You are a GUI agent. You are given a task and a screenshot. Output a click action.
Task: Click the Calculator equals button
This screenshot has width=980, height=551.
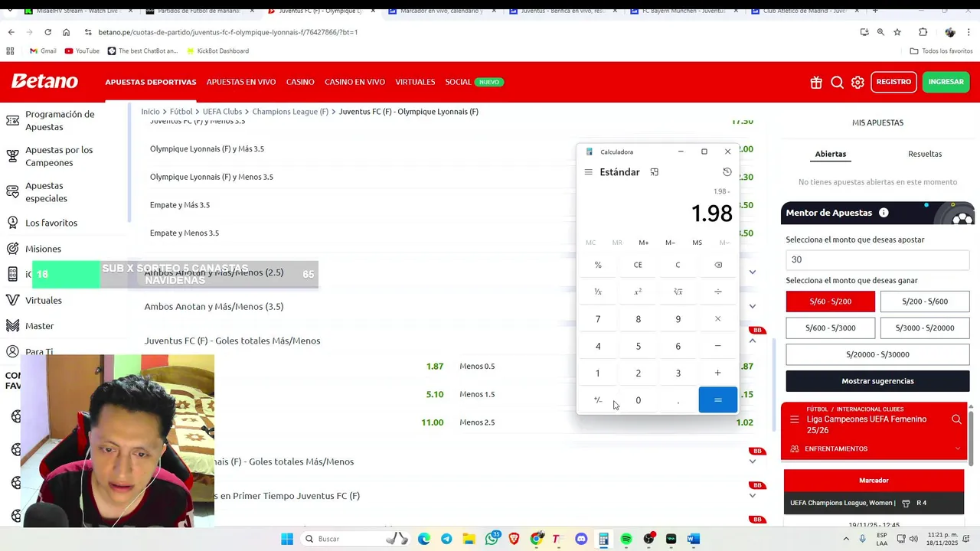(x=718, y=400)
